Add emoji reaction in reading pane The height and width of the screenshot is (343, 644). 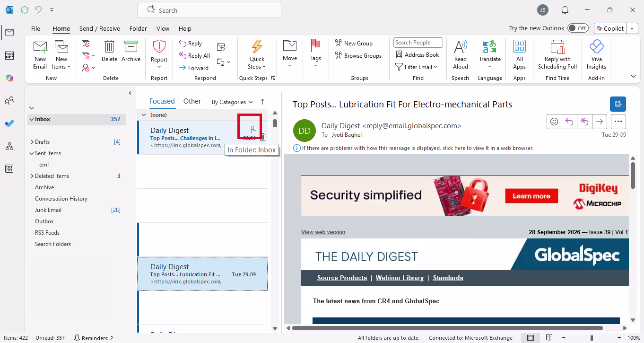click(x=554, y=122)
